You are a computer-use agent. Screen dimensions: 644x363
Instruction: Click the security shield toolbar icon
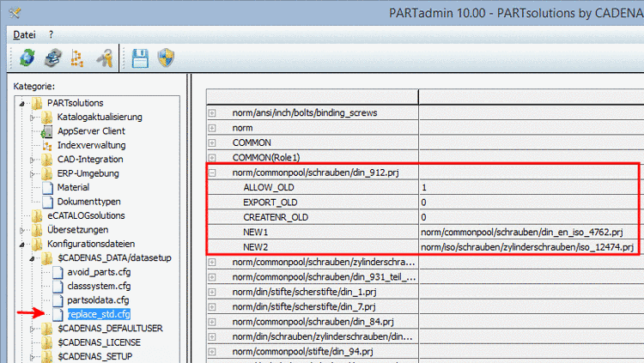(166, 57)
